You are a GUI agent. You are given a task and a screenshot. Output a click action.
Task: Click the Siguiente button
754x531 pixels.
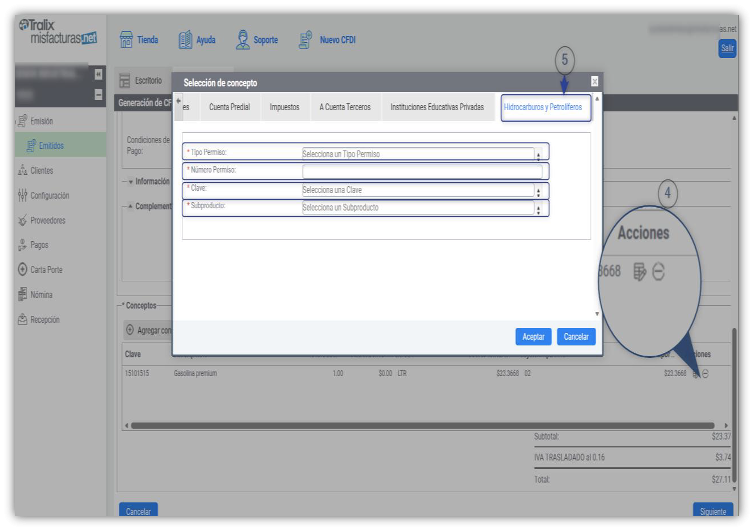coord(714,511)
